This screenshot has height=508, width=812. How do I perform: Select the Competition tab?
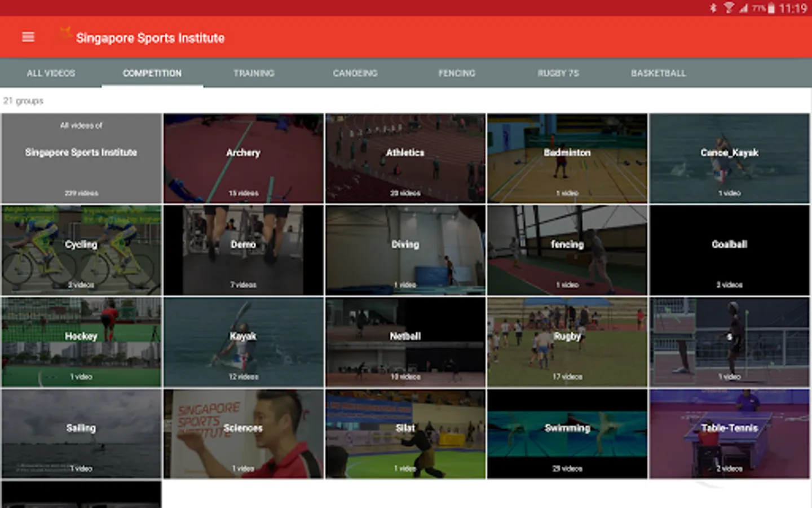(x=152, y=73)
